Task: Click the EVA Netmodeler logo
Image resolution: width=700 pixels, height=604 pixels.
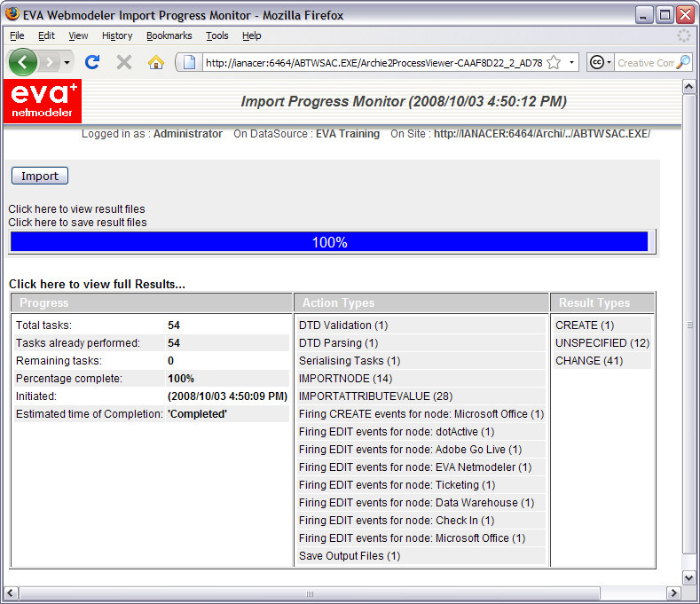Action: 43,101
